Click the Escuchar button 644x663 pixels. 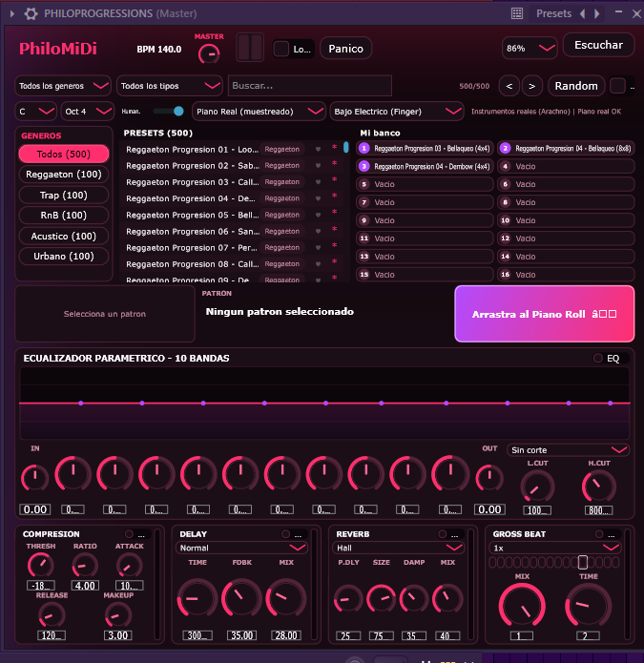click(598, 45)
